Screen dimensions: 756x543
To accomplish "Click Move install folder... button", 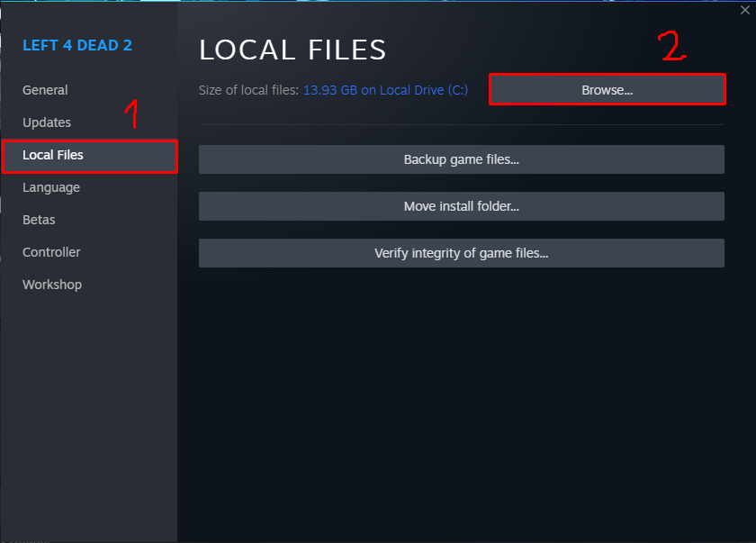I will coord(462,206).
